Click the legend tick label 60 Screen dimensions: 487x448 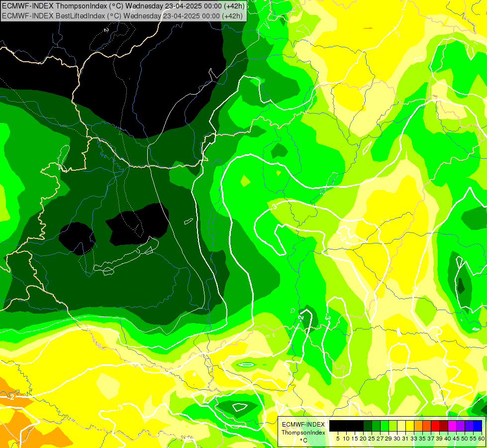482,439
